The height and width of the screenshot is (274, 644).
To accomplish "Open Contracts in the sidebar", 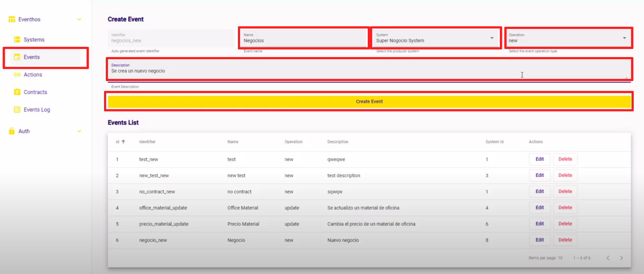I will [x=35, y=92].
